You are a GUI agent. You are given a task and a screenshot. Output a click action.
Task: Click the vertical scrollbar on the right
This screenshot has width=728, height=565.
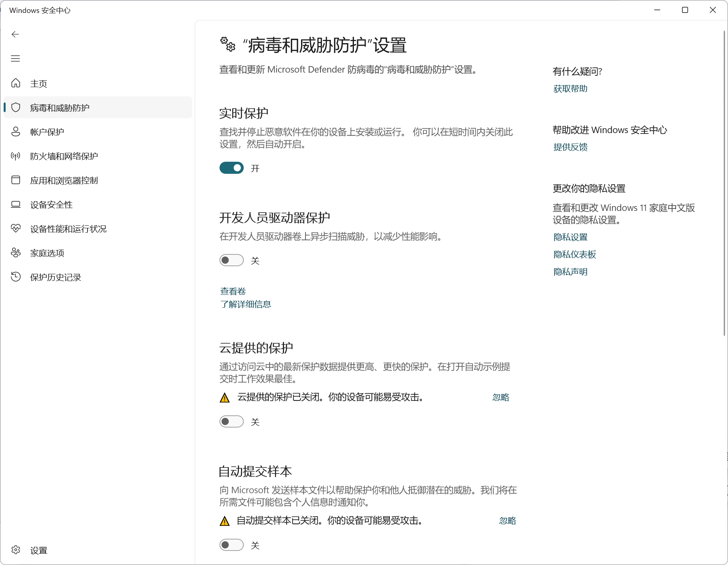[x=724, y=183]
